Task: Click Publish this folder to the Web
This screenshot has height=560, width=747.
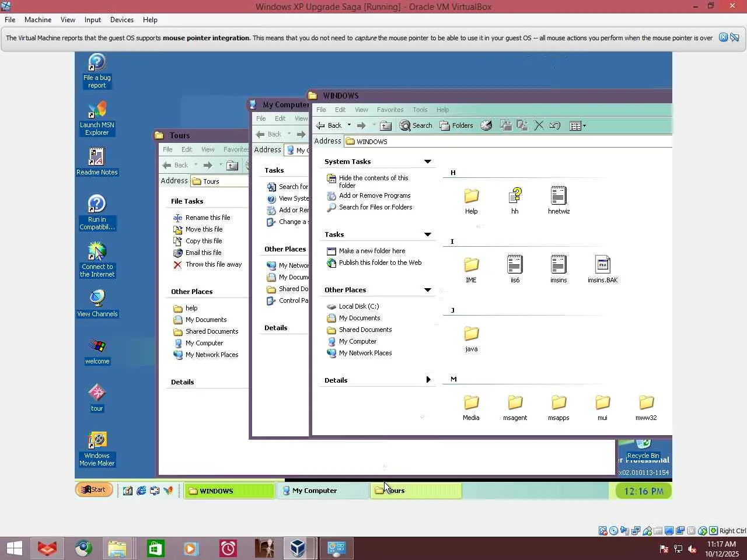Action: click(380, 262)
